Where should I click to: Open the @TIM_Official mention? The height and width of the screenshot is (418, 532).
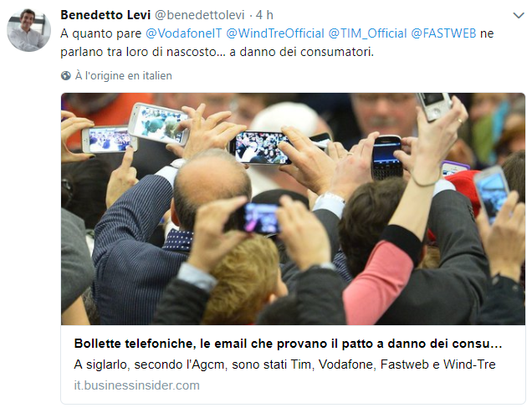367,33
